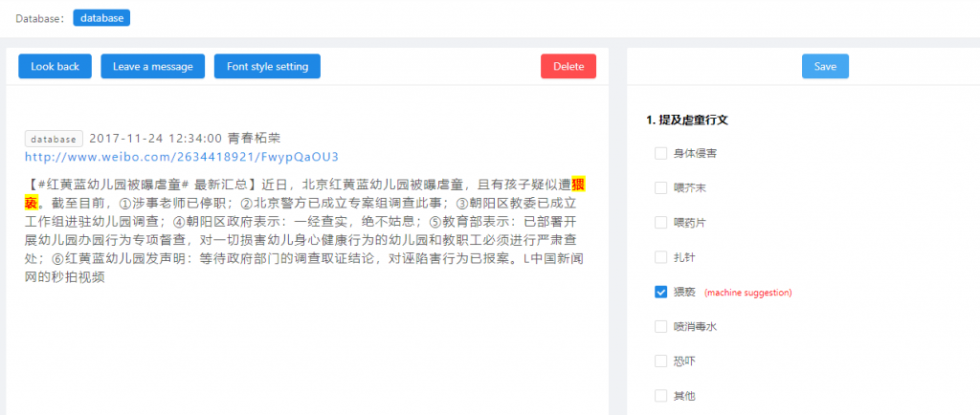This screenshot has width=980, height=415.
Task: Open the Leave a message dialog
Action: pos(152,66)
